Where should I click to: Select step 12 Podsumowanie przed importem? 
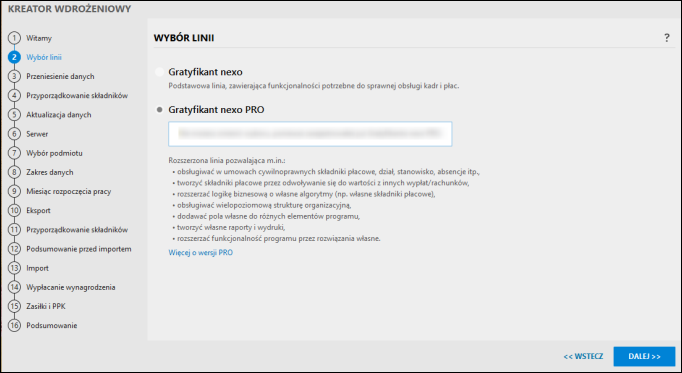coord(70,249)
